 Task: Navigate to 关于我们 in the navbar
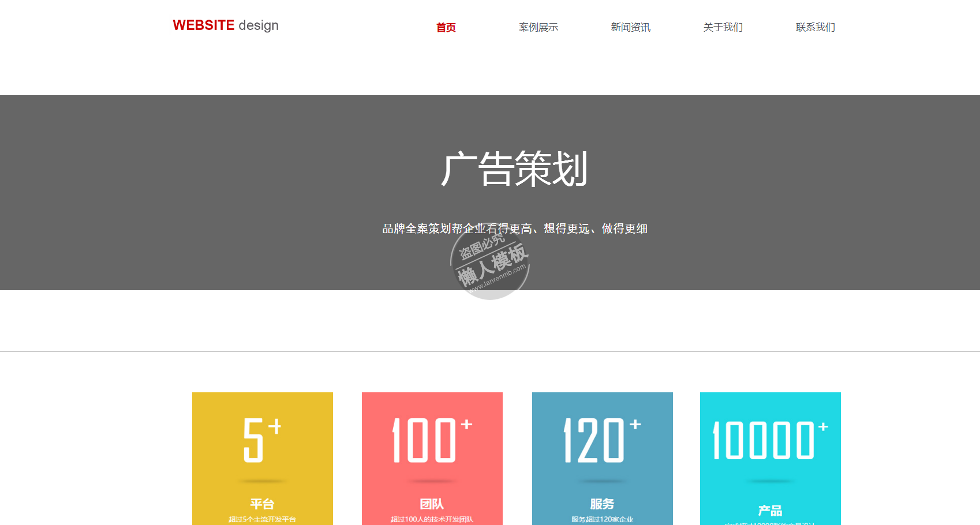pyautogui.click(x=723, y=27)
